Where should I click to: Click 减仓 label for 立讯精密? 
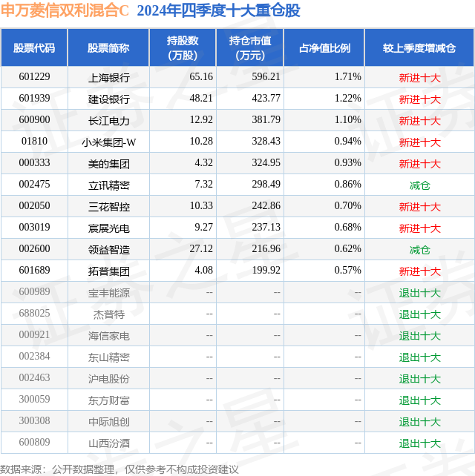pyautogui.click(x=419, y=185)
